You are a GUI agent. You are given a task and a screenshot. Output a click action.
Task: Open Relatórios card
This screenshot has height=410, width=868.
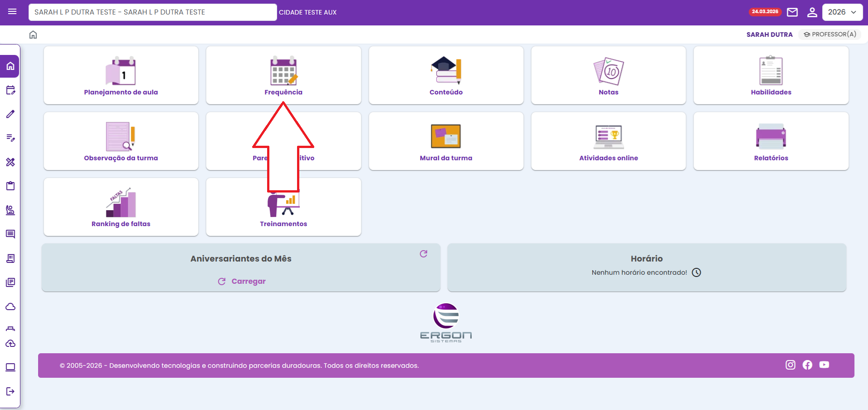(x=770, y=141)
